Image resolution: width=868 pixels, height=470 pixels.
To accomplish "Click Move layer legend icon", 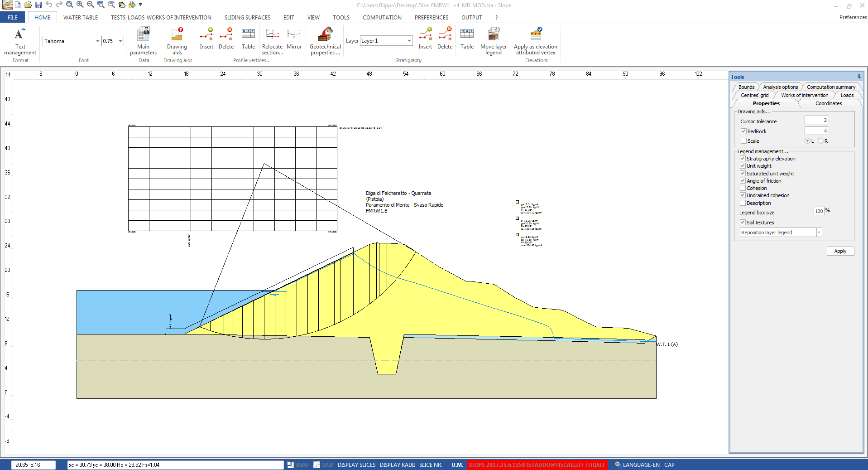I will [493, 41].
